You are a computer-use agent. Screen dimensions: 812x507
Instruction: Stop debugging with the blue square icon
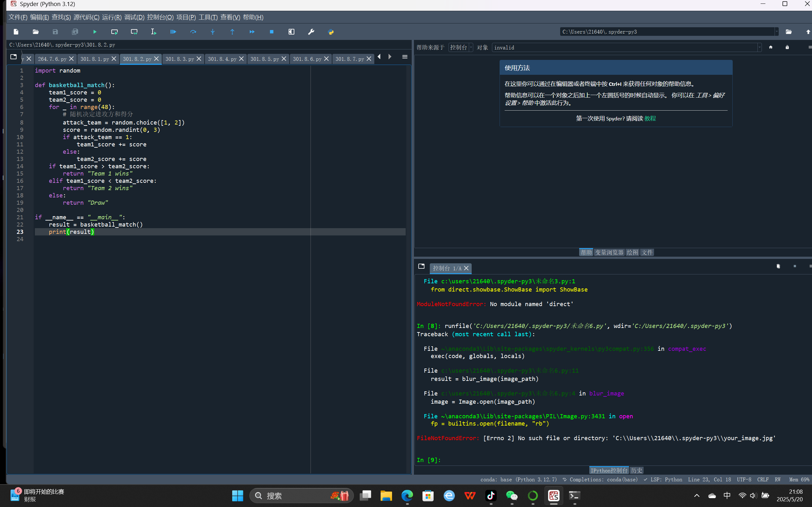272,32
